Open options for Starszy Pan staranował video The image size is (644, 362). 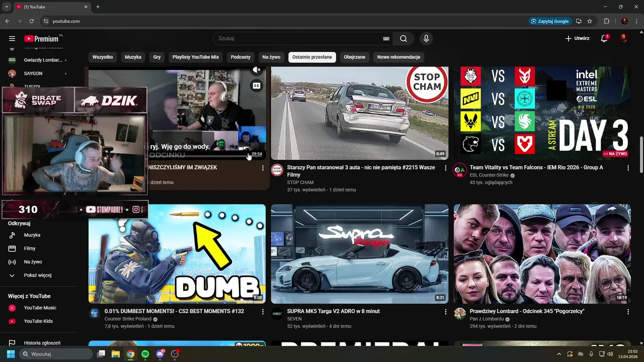click(445, 168)
